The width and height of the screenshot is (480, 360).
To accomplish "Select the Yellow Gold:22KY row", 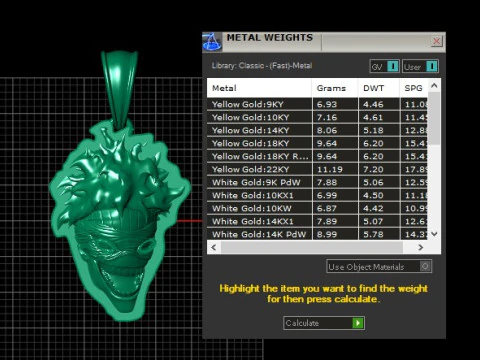I will coord(317,169).
